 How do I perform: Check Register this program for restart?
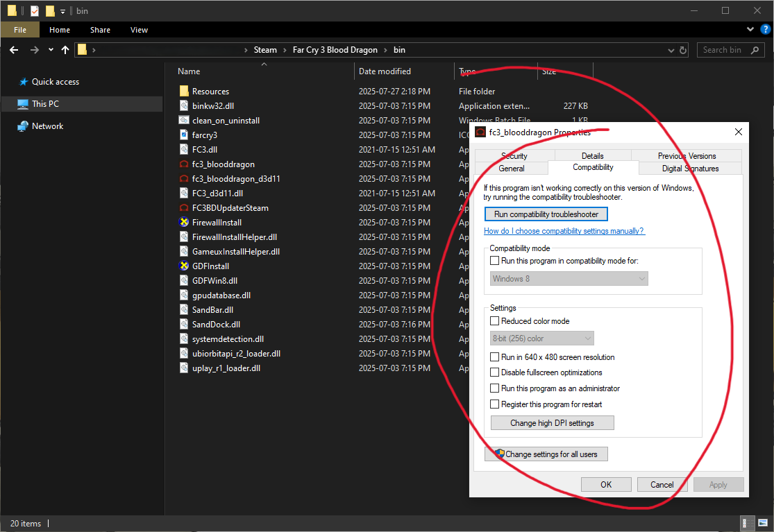(x=495, y=404)
